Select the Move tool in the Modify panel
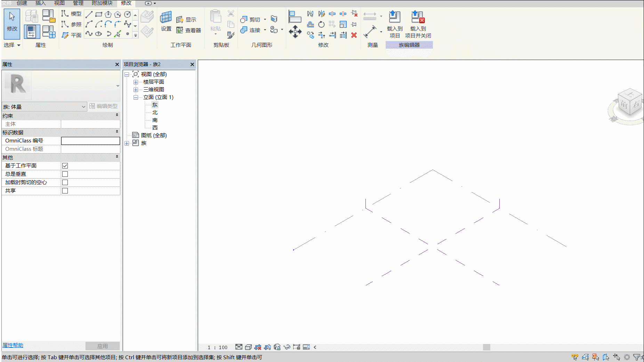This screenshot has width=644, height=362. coord(295,32)
